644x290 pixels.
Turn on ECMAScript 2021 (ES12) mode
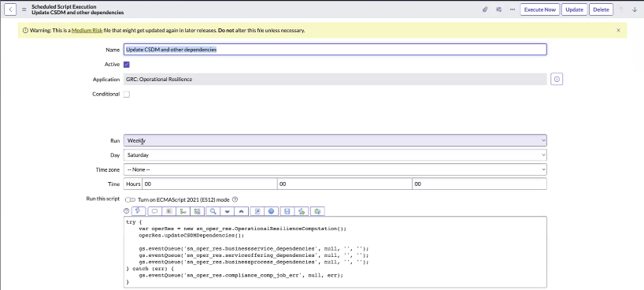pyautogui.click(x=130, y=199)
